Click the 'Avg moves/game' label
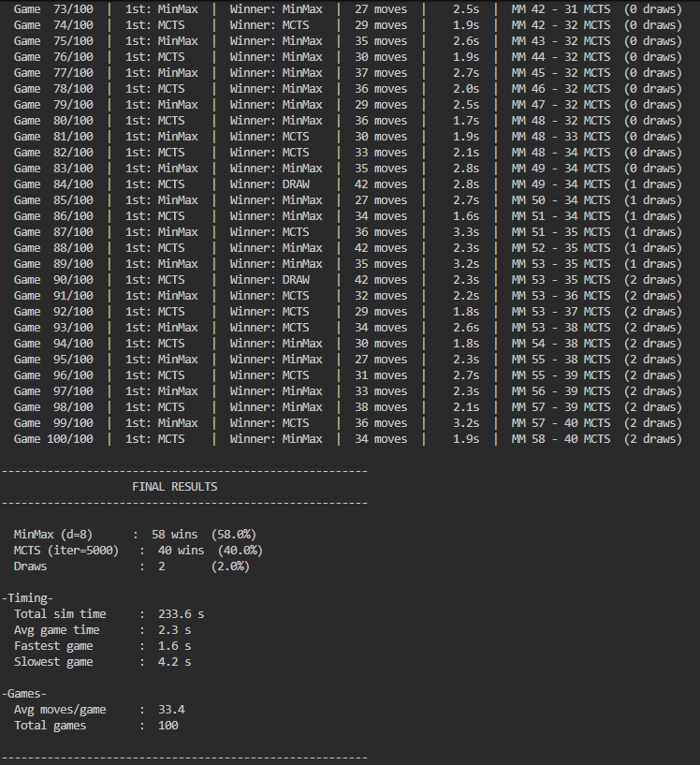This screenshot has height=765, width=700. [60, 710]
